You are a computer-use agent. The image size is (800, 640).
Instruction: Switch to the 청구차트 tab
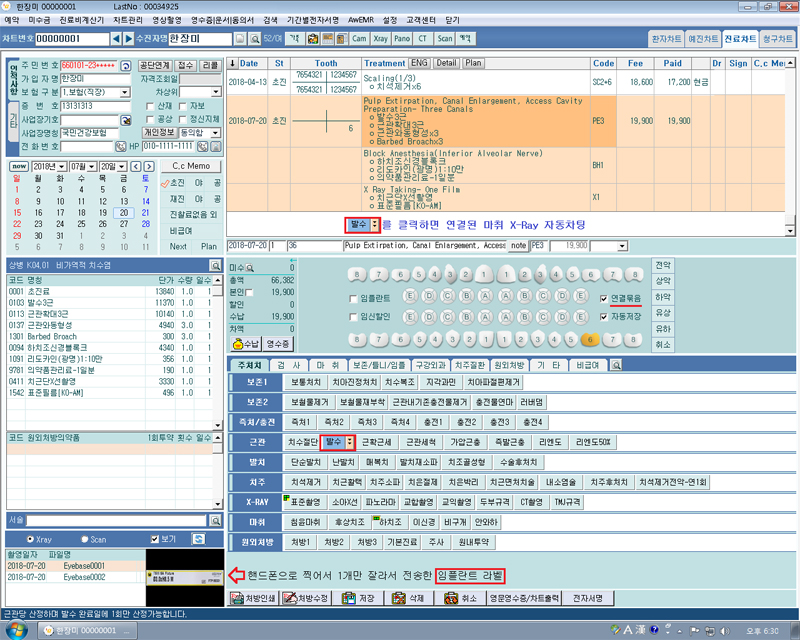pyautogui.click(x=776, y=39)
